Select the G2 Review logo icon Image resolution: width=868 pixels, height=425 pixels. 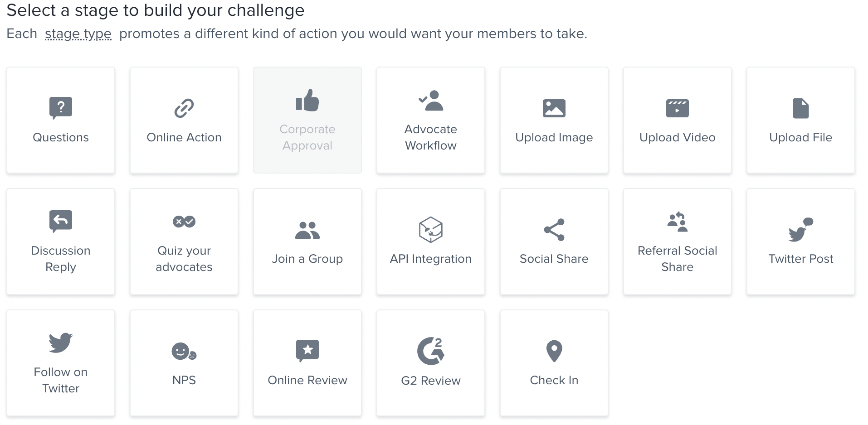(x=431, y=351)
